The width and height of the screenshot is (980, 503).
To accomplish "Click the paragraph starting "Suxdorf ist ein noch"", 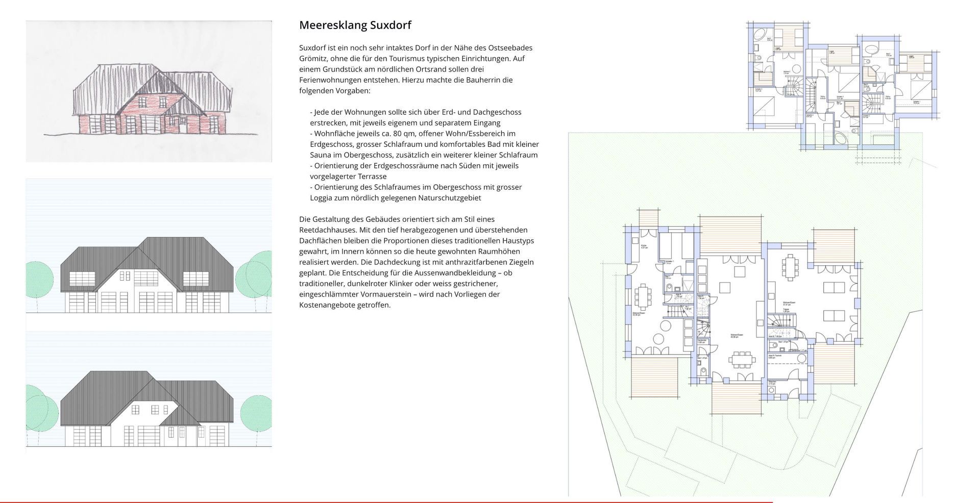I will click(416, 69).
